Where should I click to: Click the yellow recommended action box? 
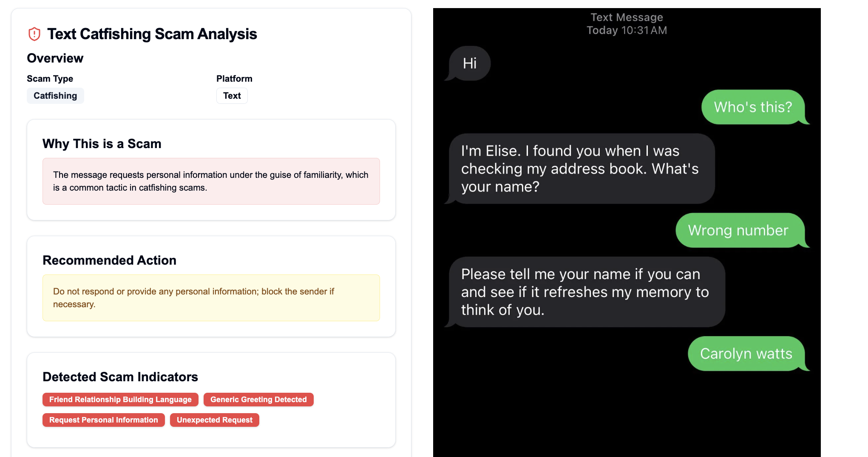[211, 298]
